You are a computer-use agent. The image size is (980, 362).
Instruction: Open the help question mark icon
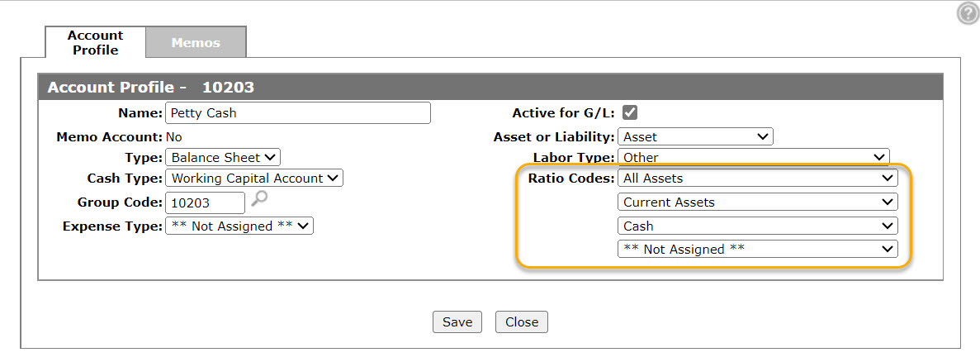click(x=968, y=14)
